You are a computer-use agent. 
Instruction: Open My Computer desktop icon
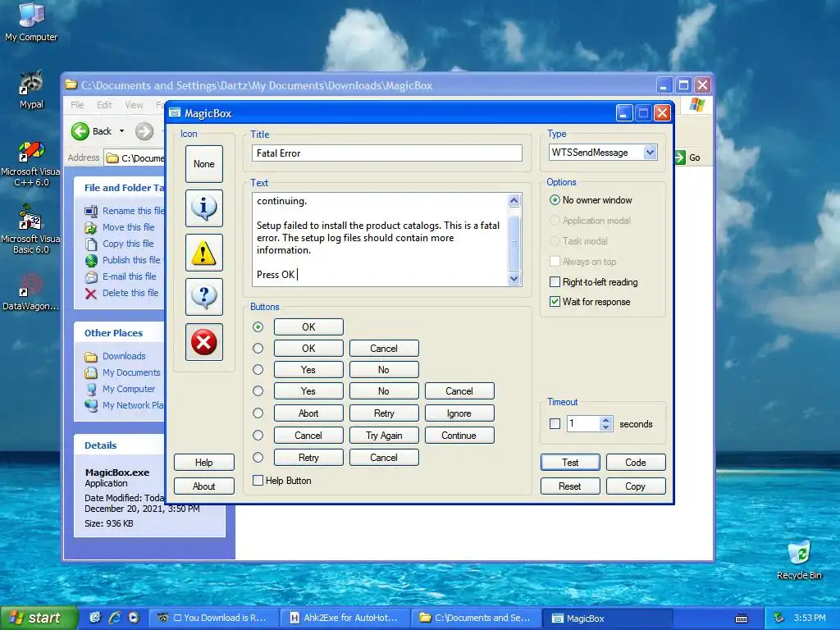31,21
